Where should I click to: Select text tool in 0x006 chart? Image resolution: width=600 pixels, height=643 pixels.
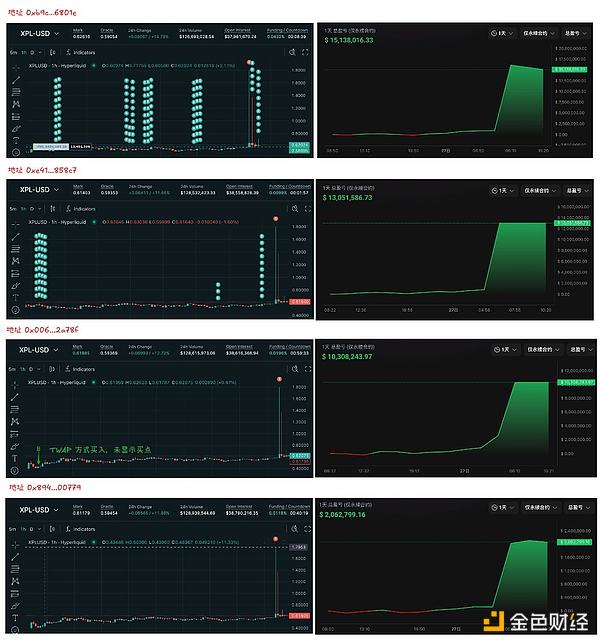point(15,458)
